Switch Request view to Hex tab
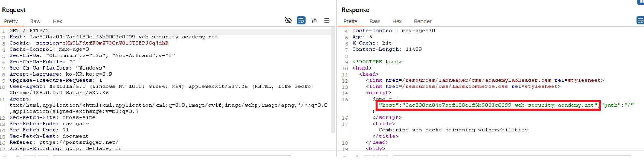 (x=57, y=21)
